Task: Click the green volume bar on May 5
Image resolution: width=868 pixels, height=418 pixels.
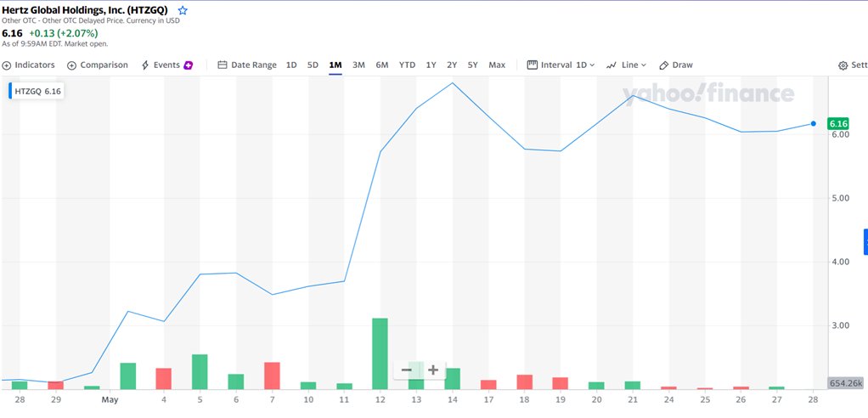Action: (x=200, y=371)
